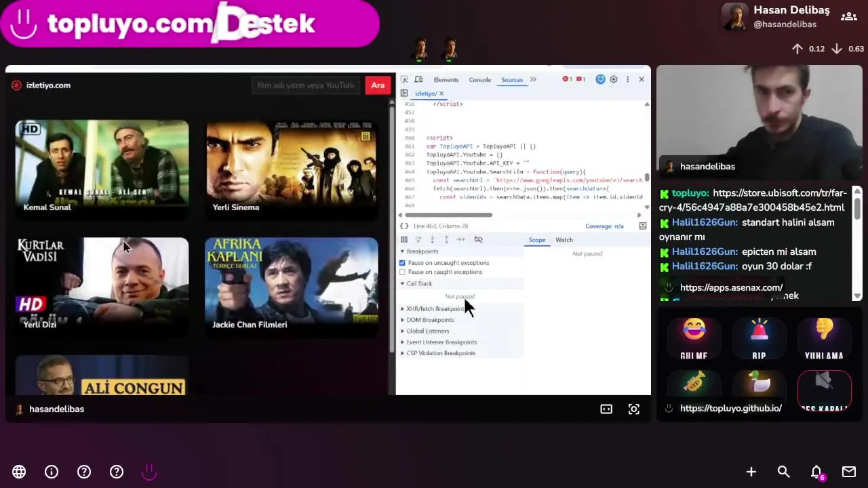868x488 pixels.
Task: Click the step into debugger icon
Action: point(432,240)
